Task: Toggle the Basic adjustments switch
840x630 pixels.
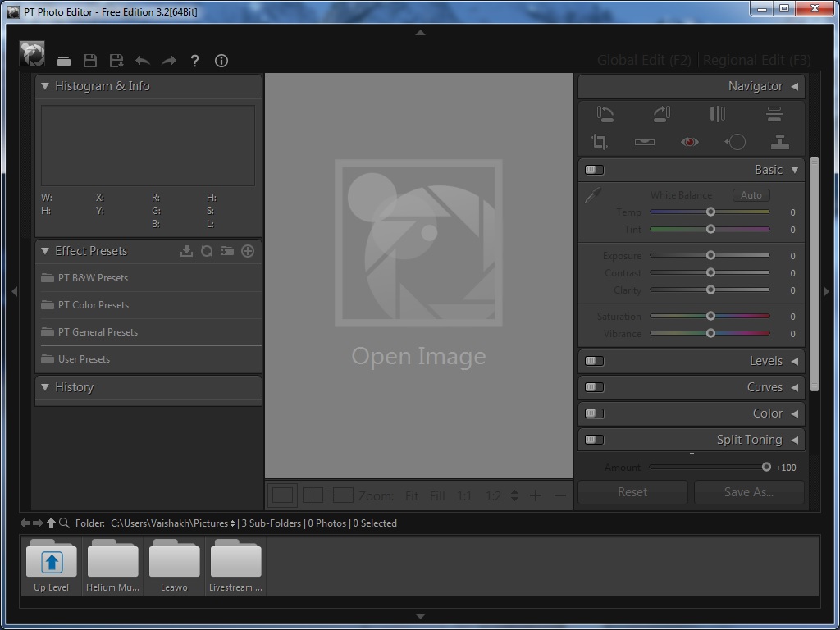Action: click(x=594, y=170)
